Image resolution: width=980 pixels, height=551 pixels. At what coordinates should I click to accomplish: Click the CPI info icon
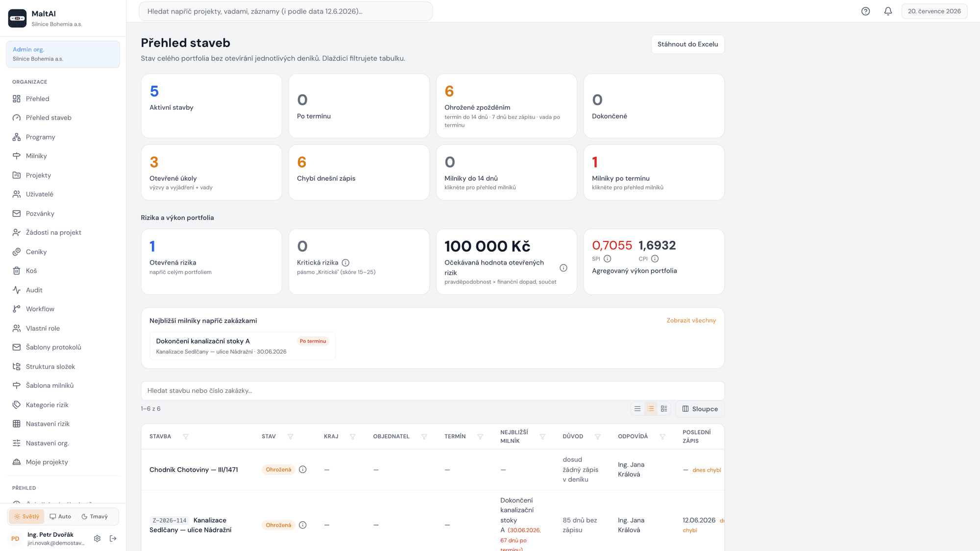[655, 259]
